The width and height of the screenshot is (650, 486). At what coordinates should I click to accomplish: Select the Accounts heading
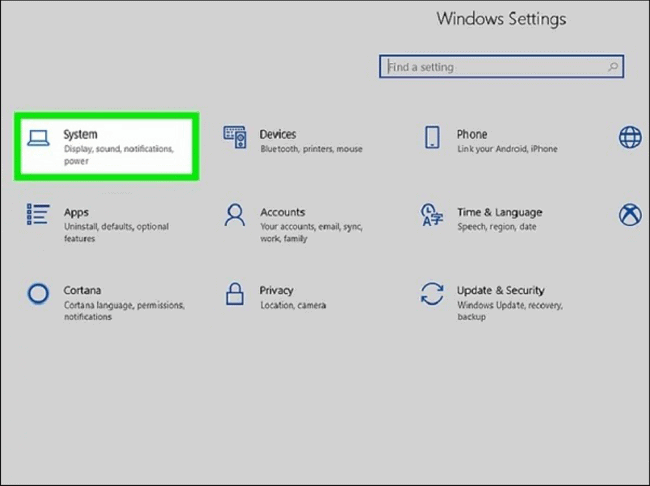[x=282, y=212]
